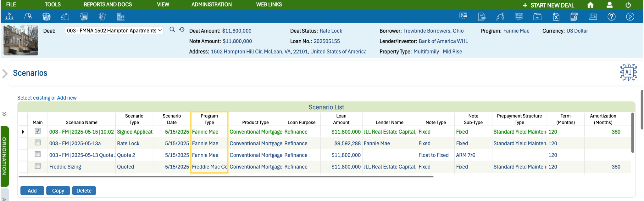The image size is (644, 201).
Task: Click the organization hierarchy toolbar icon
Action: [x=9, y=16]
